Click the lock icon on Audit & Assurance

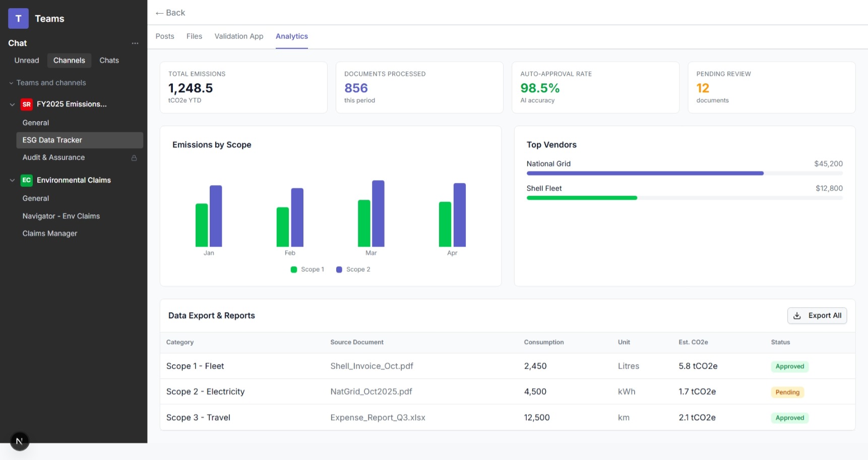[x=134, y=157]
